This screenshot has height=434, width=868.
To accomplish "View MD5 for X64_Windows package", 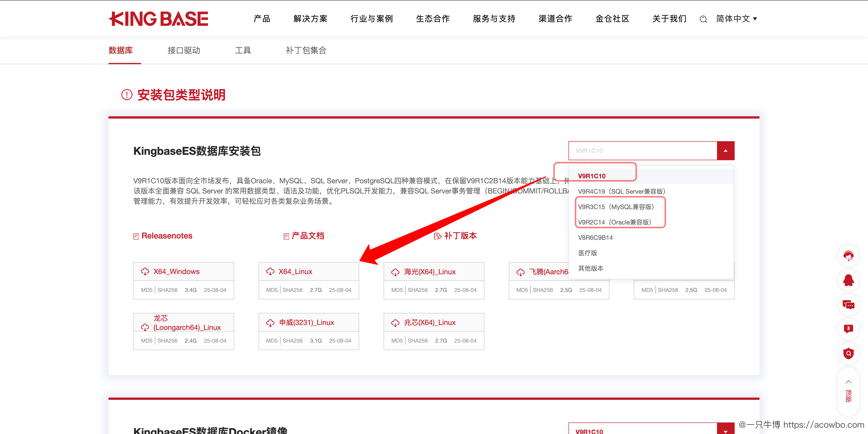I will pyautogui.click(x=146, y=290).
